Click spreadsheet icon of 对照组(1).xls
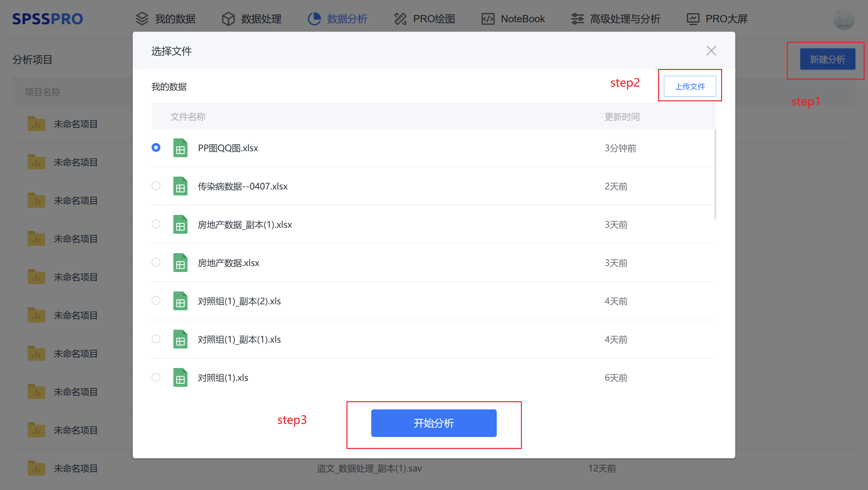Screen dimensions: 868x490 (x=180, y=377)
